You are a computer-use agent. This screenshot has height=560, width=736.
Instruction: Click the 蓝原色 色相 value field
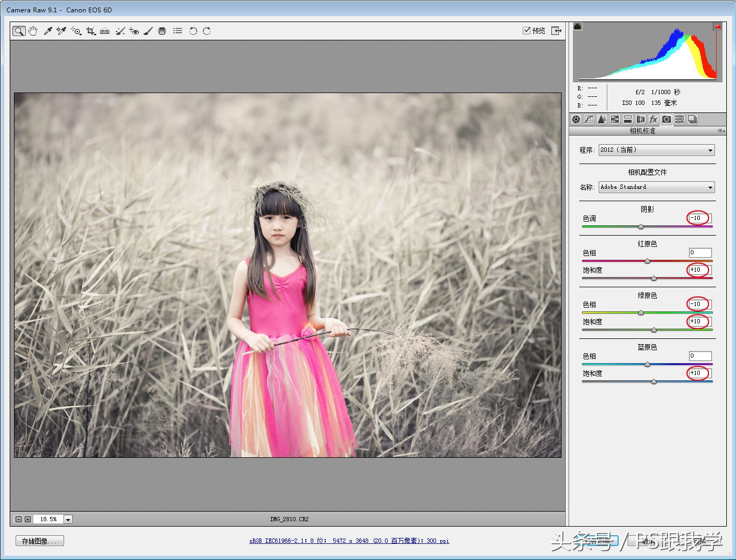point(700,356)
